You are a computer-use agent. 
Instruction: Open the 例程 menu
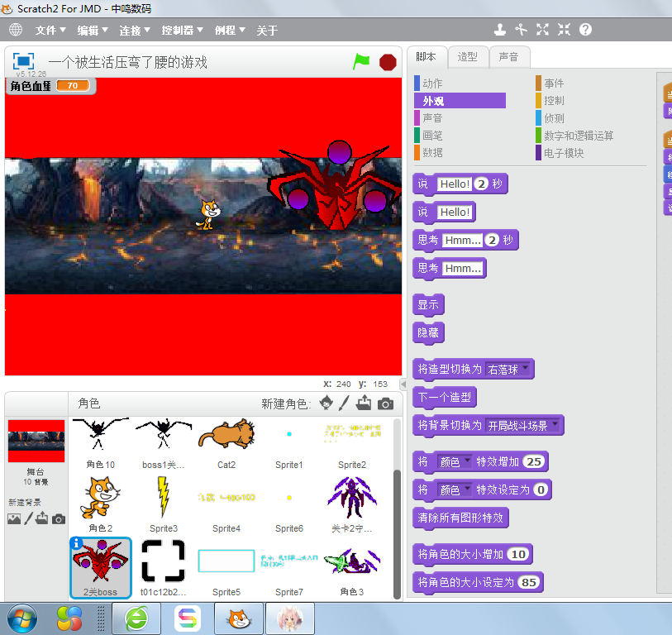tap(230, 31)
